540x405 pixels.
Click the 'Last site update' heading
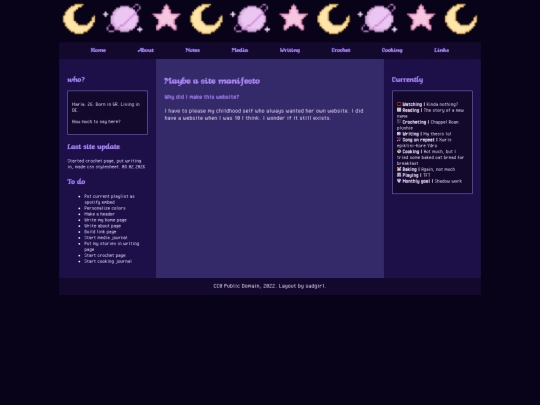tap(93, 147)
